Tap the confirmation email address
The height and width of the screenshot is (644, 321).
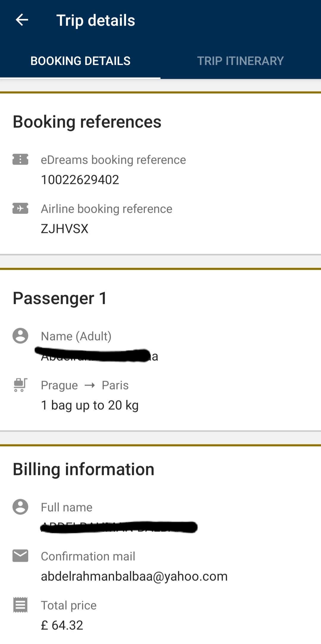[134, 576]
